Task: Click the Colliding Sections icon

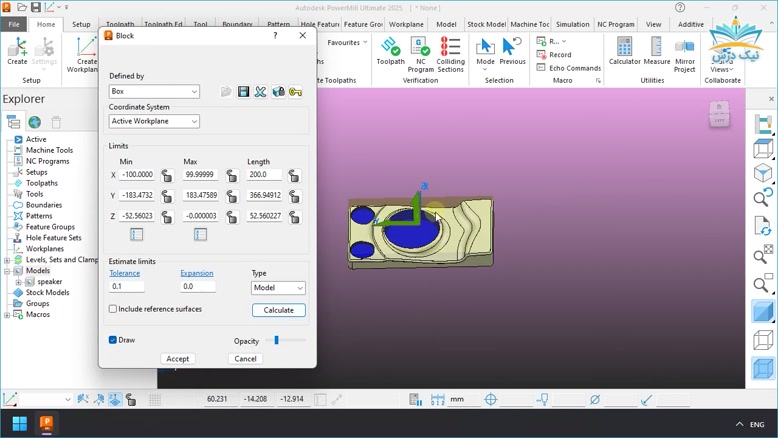Action: 451,54
